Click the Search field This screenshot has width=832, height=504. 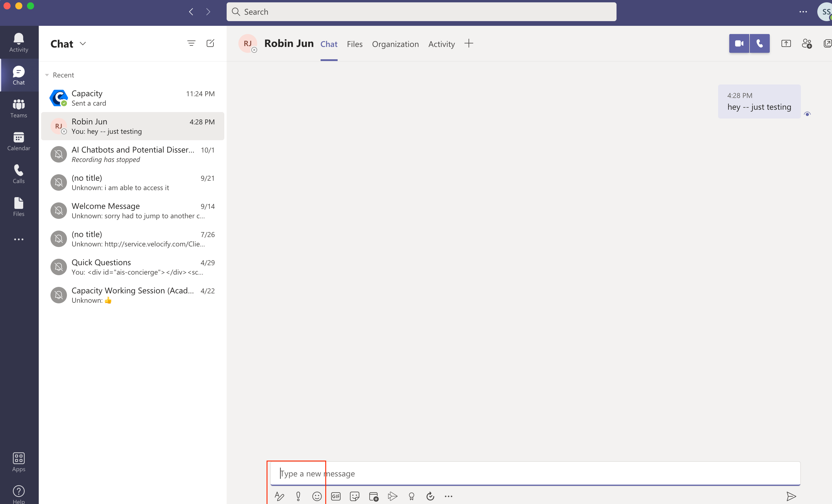pyautogui.click(x=421, y=12)
